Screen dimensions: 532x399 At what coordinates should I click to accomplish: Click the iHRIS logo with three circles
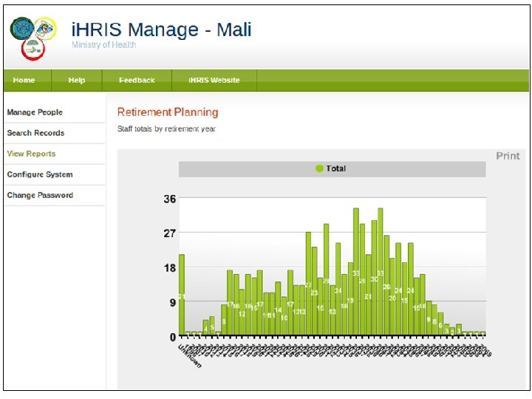(x=33, y=38)
